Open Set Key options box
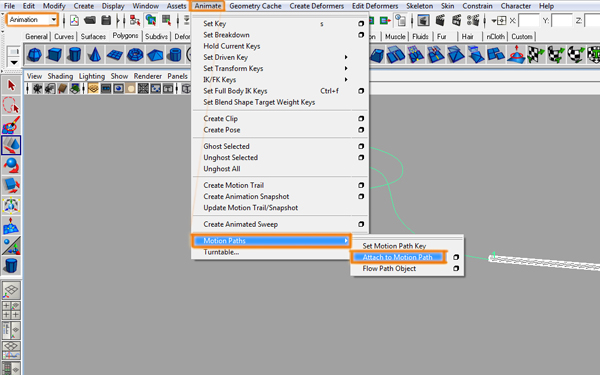The height and width of the screenshot is (375, 600). click(x=361, y=24)
